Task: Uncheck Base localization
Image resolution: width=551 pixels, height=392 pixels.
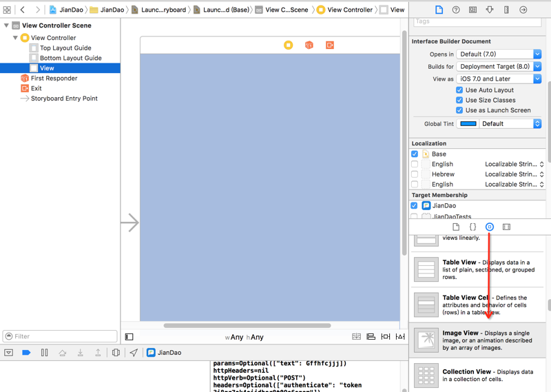Action: coord(415,154)
